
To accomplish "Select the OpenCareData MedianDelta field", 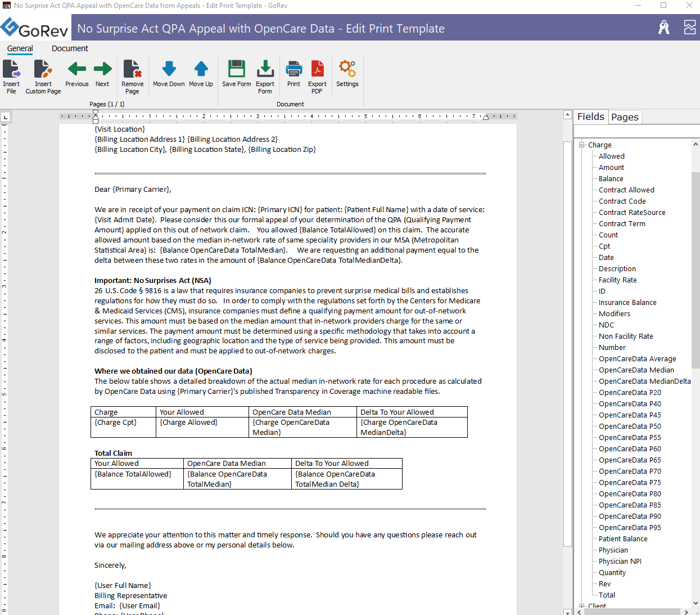I will [645, 381].
